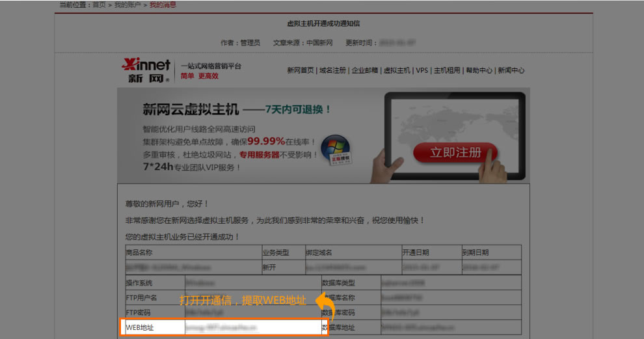Open 新闻中心 nav link

click(x=511, y=70)
